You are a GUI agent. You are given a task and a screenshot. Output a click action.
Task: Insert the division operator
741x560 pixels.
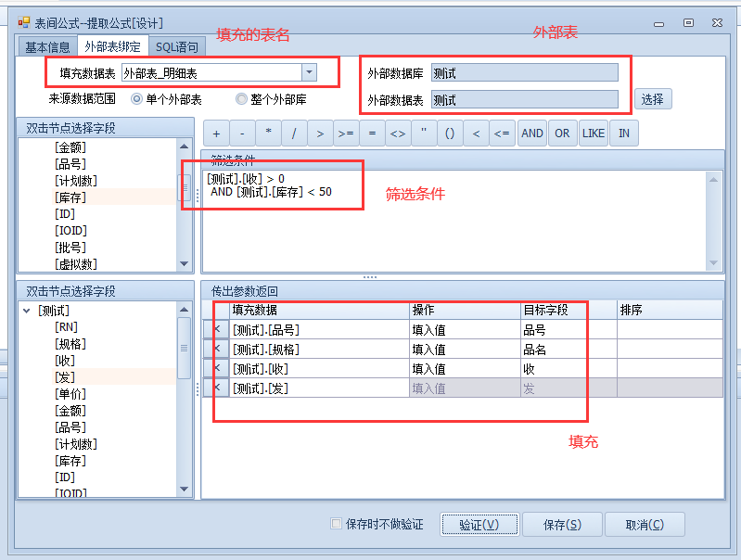click(x=294, y=134)
